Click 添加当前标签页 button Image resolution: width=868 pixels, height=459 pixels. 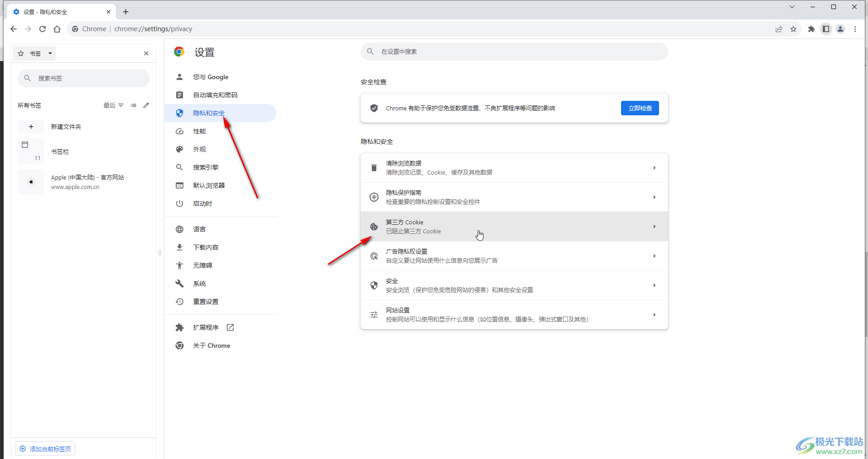[x=45, y=449]
